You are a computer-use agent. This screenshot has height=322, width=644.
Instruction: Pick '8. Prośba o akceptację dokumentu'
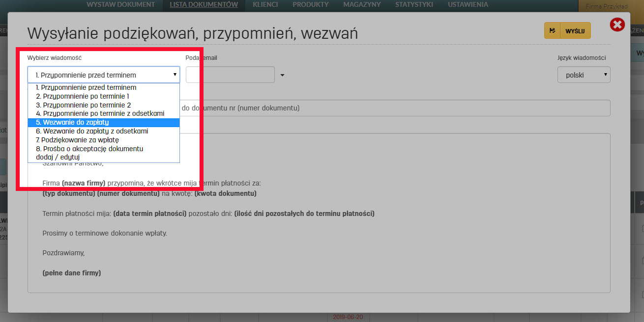(x=89, y=149)
